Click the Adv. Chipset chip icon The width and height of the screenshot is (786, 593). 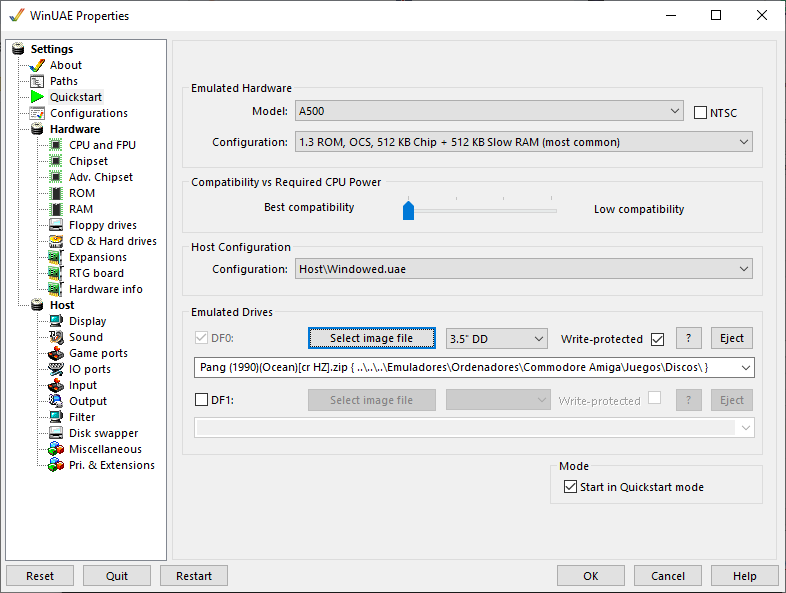coord(56,177)
